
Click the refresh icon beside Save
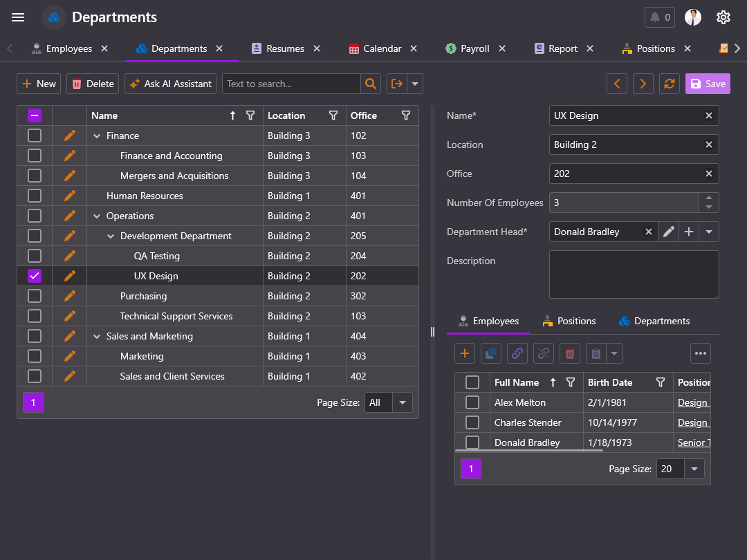tap(669, 84)
